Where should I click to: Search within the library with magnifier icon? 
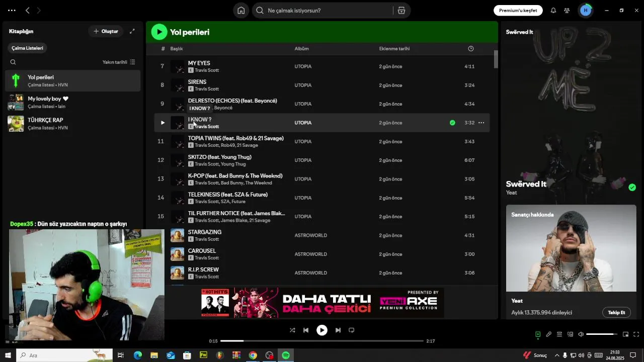coord(13,62)
